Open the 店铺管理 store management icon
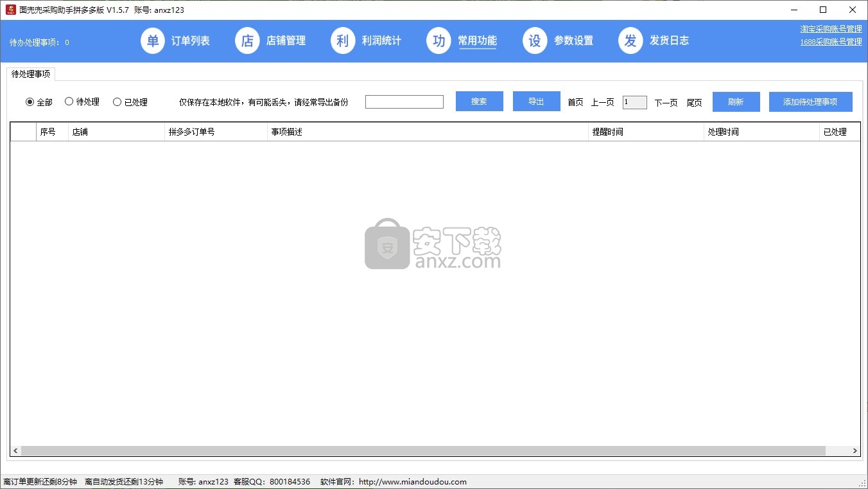This screenshot has height=489, width=868. pos(247,41)
